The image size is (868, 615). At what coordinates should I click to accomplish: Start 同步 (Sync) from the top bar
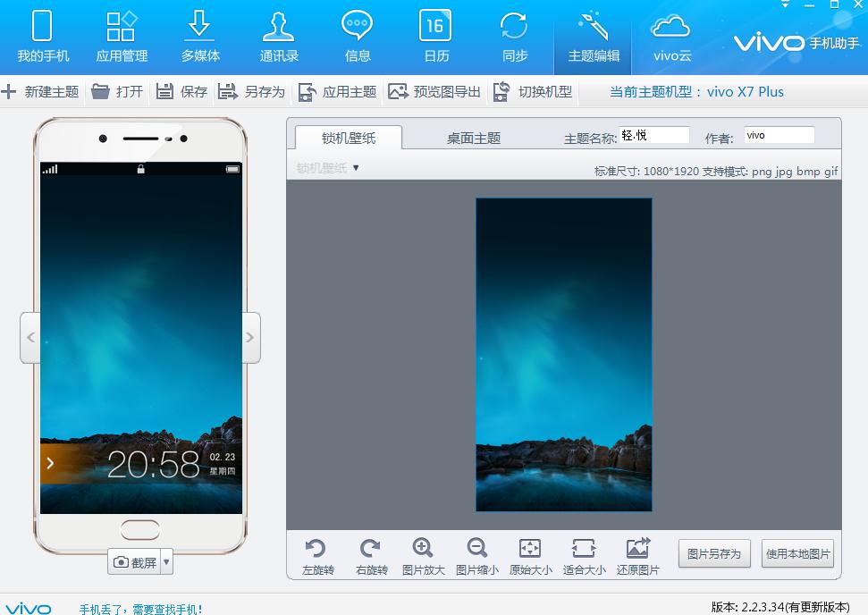click(514, 35)
